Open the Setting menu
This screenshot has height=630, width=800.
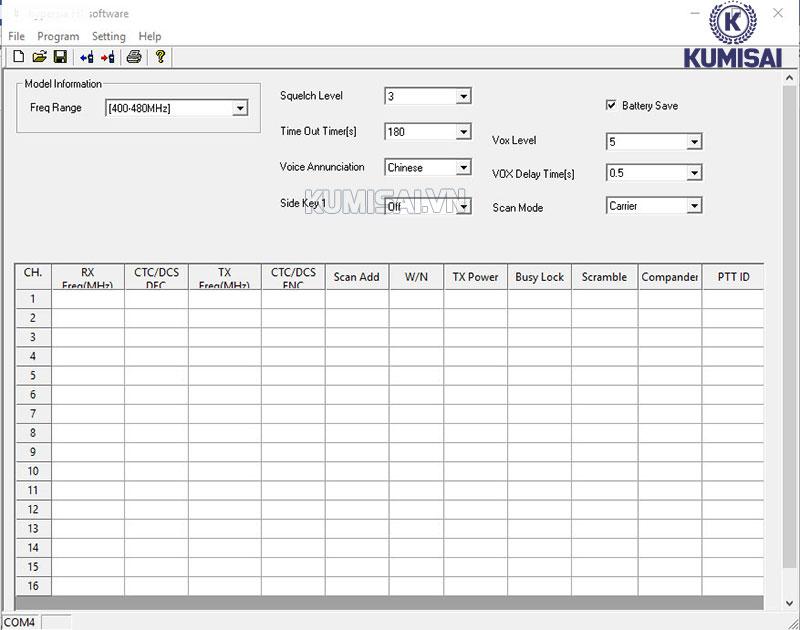point(109,36)
